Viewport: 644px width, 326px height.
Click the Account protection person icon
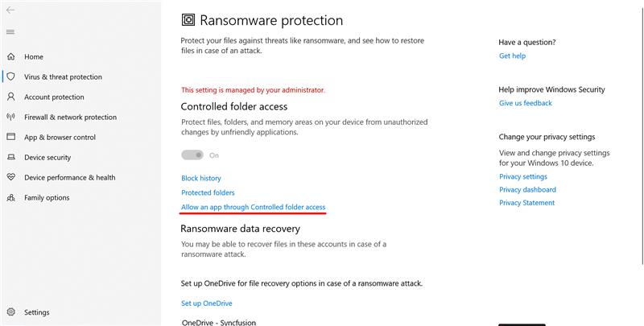(x=11, y=97)
